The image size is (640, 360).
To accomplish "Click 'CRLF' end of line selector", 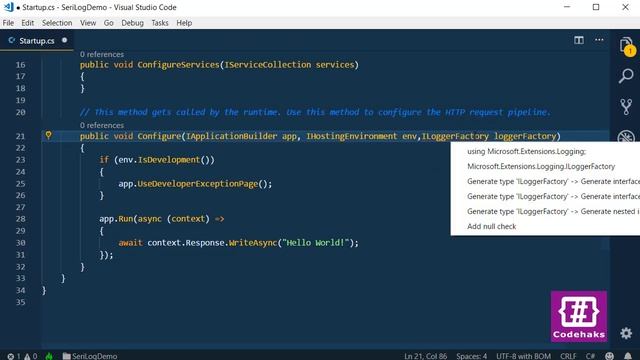I will 568,356.
